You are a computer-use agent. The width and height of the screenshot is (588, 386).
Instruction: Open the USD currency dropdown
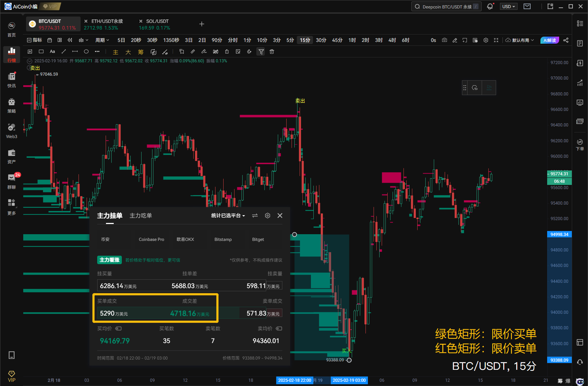[x=508, y=7]
